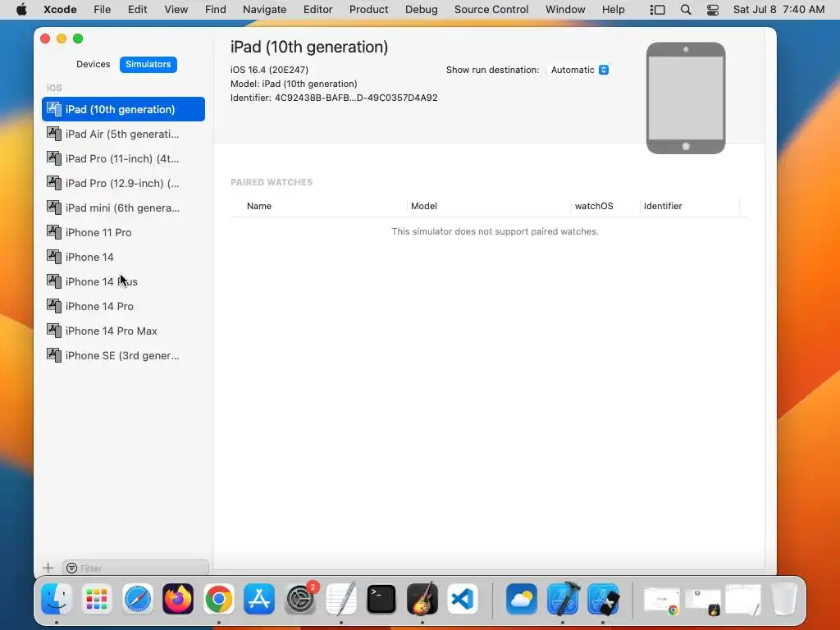Sort paired watches by Identifier column

click(663, 206)
